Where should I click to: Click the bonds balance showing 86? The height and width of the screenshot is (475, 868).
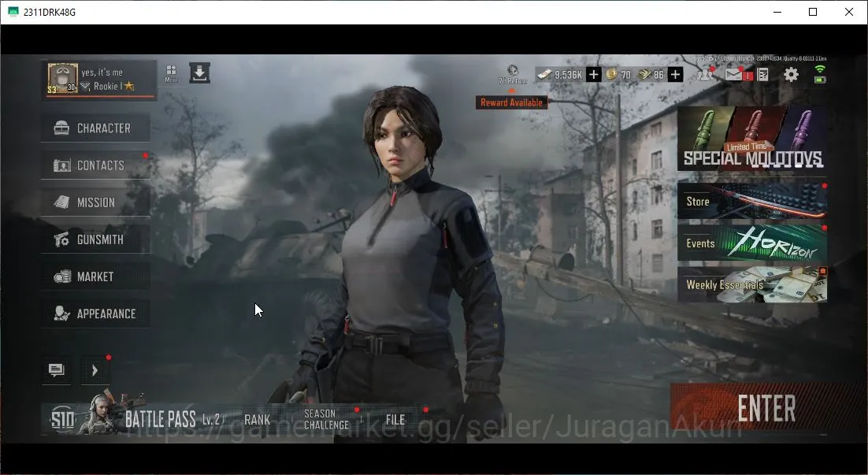(x=651, y=74)
